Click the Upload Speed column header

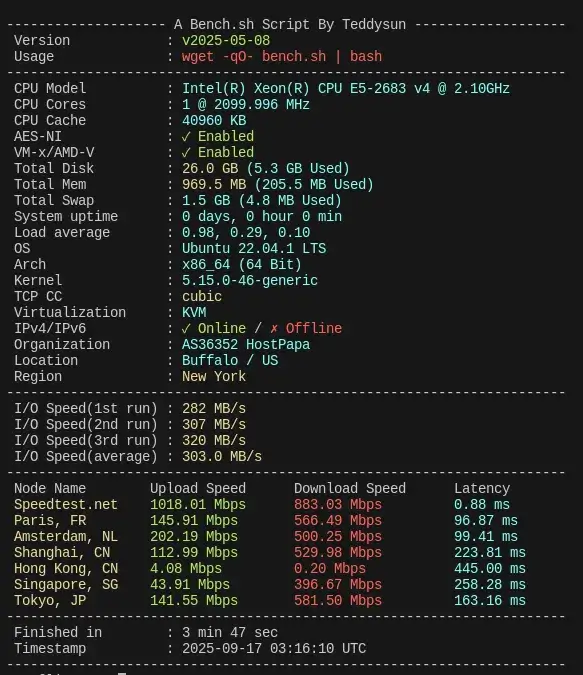pos(198,489)
